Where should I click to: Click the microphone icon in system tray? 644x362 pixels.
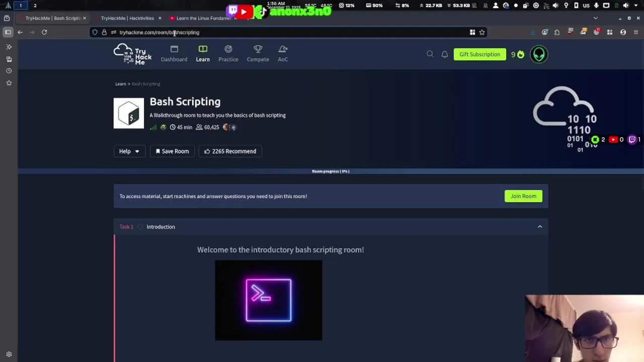pyautogui.click(x=596, y=6)
